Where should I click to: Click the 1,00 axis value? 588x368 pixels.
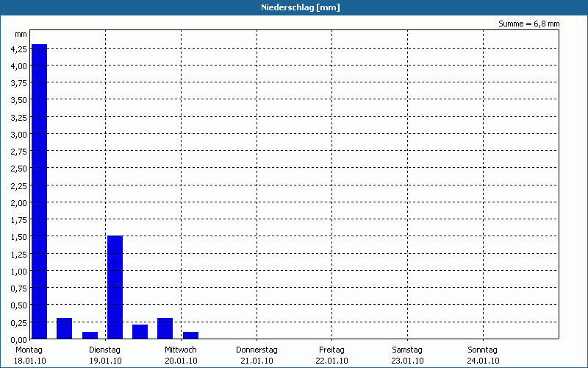click(x=19, y=272)
